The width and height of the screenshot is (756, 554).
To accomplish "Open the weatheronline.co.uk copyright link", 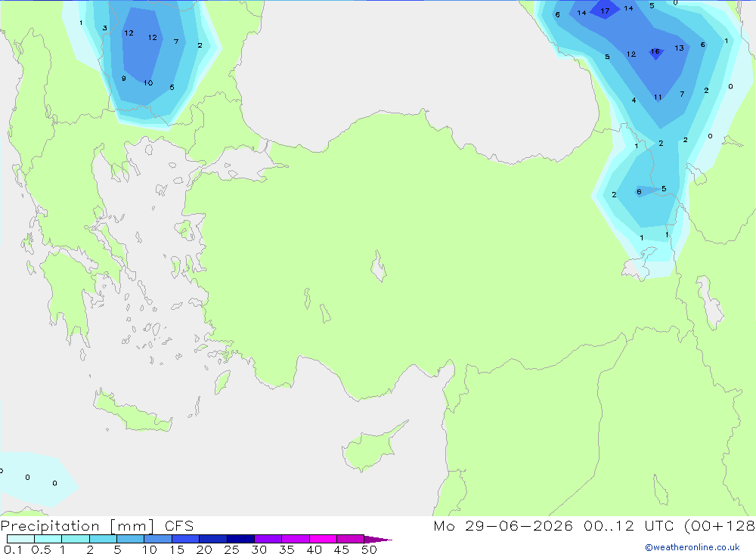I will pos(692,547).
